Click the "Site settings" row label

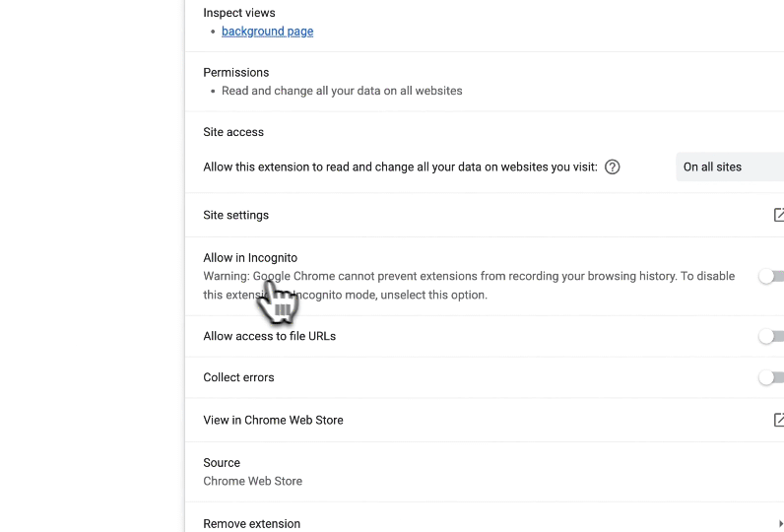point(235,216)
